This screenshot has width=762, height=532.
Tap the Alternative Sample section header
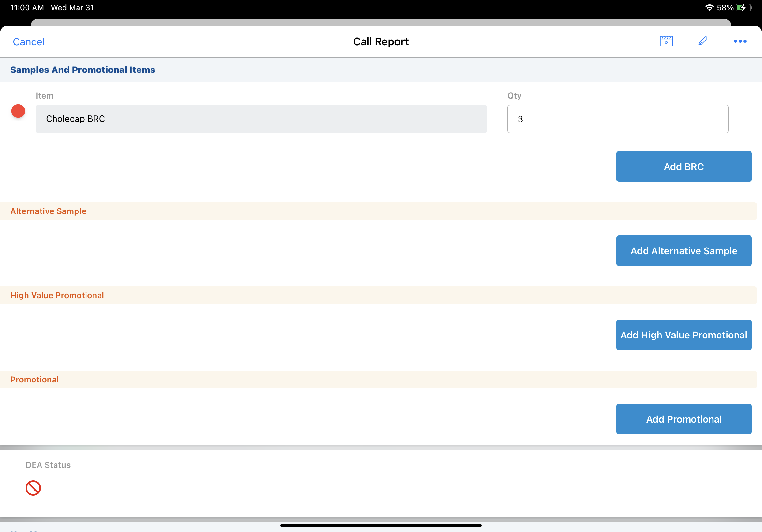[x=49, y=211]
